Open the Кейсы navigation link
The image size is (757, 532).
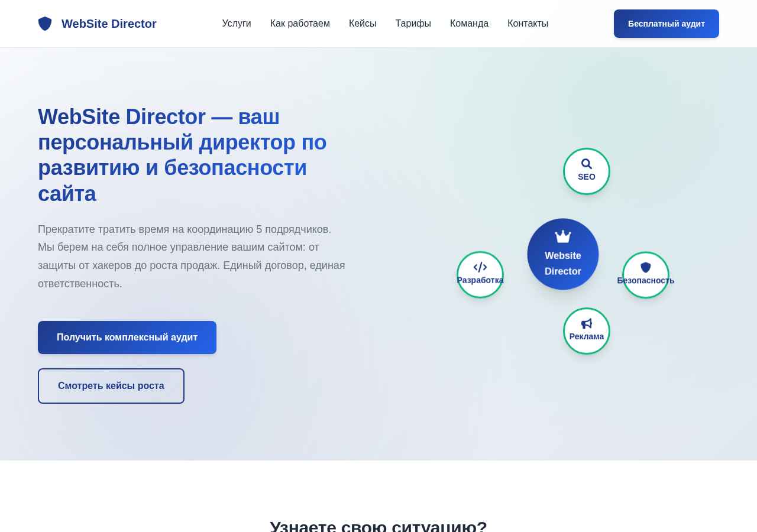pyautogui.click(x=363, y=24)
